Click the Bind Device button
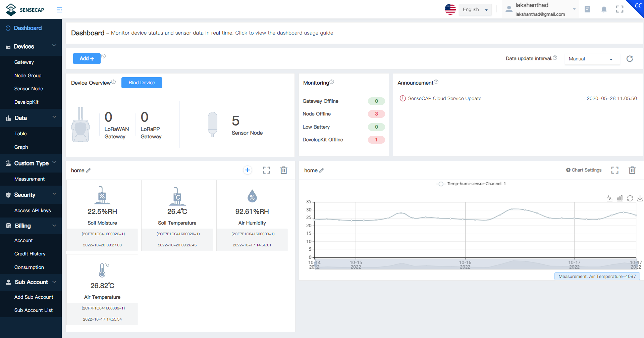This screenshot has width=644, height=338. (x=142, y=83)
